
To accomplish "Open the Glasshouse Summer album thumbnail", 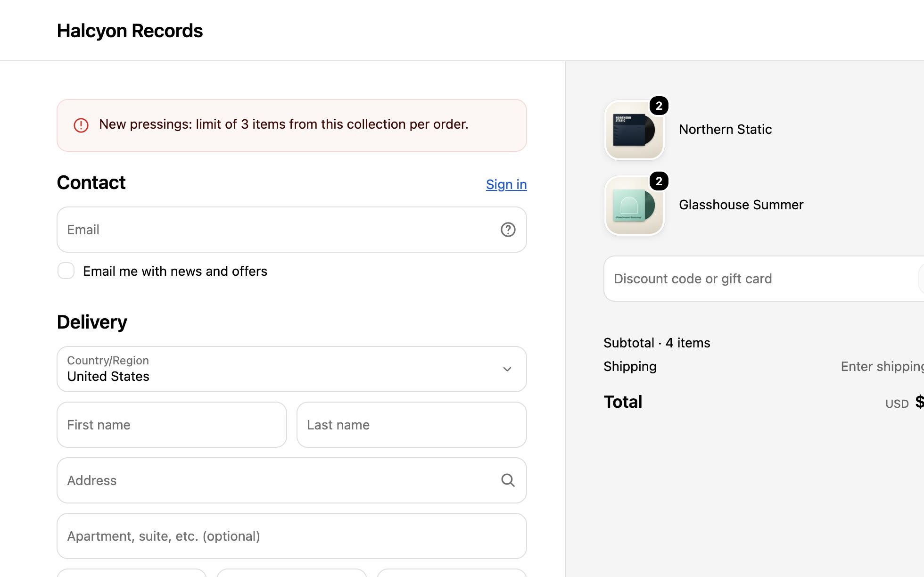I will 635,206.
